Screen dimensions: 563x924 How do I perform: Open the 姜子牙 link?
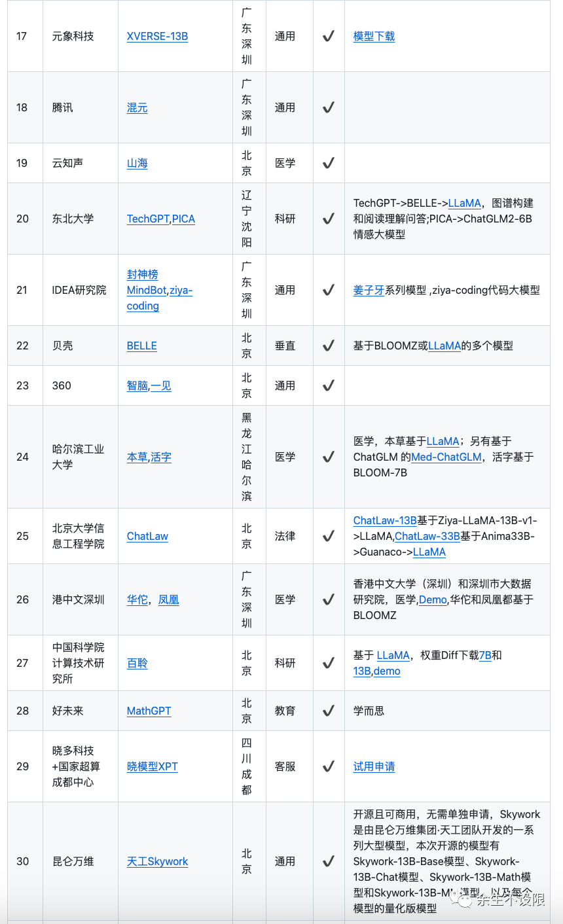(x=369, y=290)
